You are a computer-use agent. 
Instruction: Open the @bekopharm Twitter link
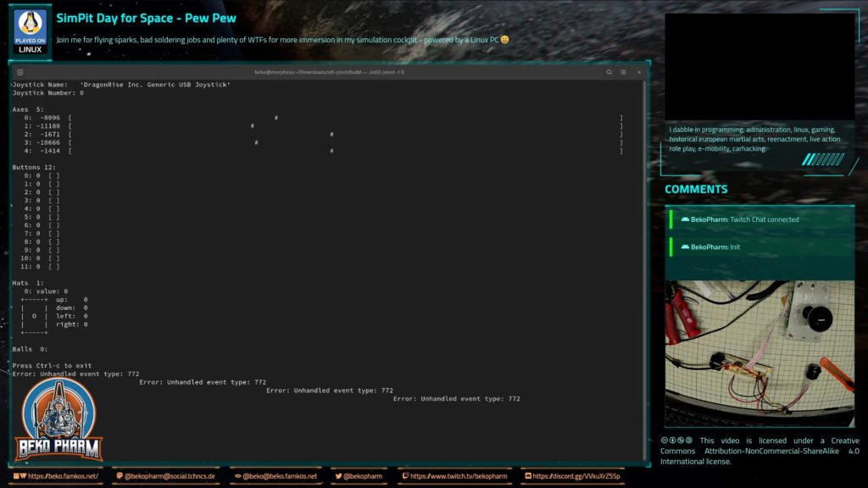[359, 476]
